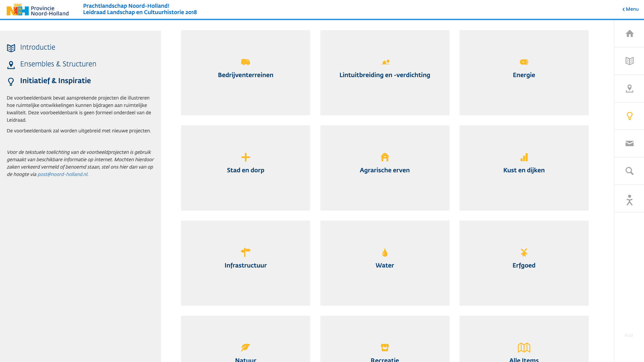Select the Agrarische erven tile
Image resolution: width=644 pixels, height=362 pixels.
coord(385,168)
